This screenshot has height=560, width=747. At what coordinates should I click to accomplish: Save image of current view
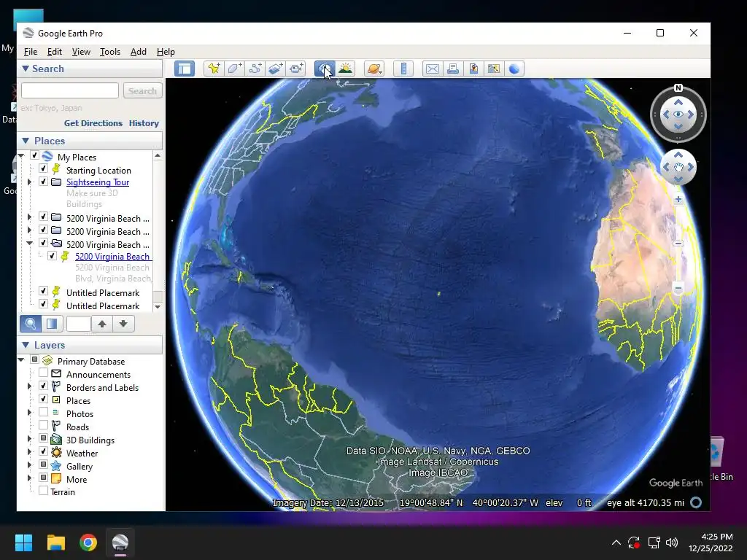473,69
